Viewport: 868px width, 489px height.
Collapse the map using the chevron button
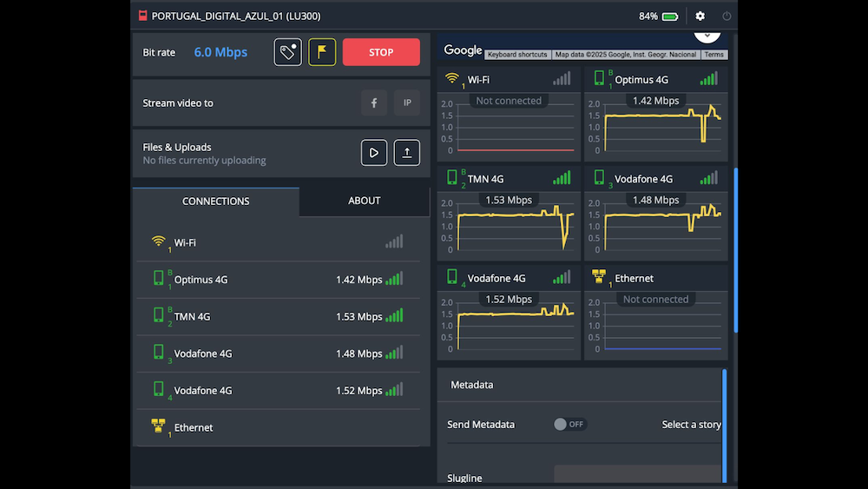(x=707, y=36)
